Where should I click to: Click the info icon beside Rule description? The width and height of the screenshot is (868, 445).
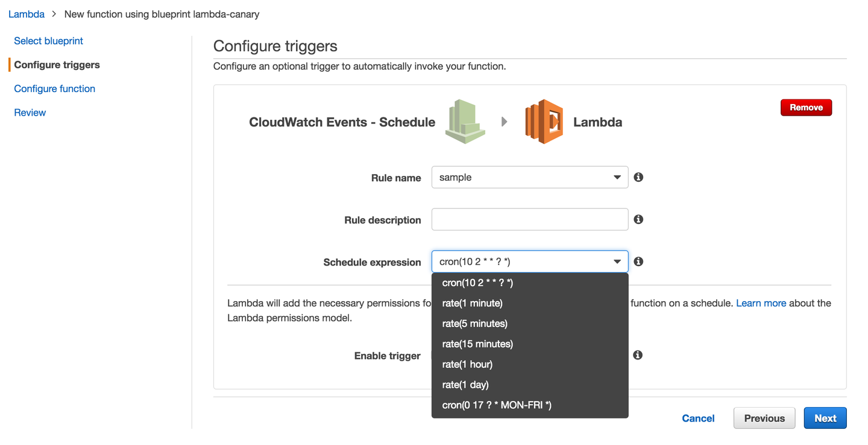pos(638,219)
